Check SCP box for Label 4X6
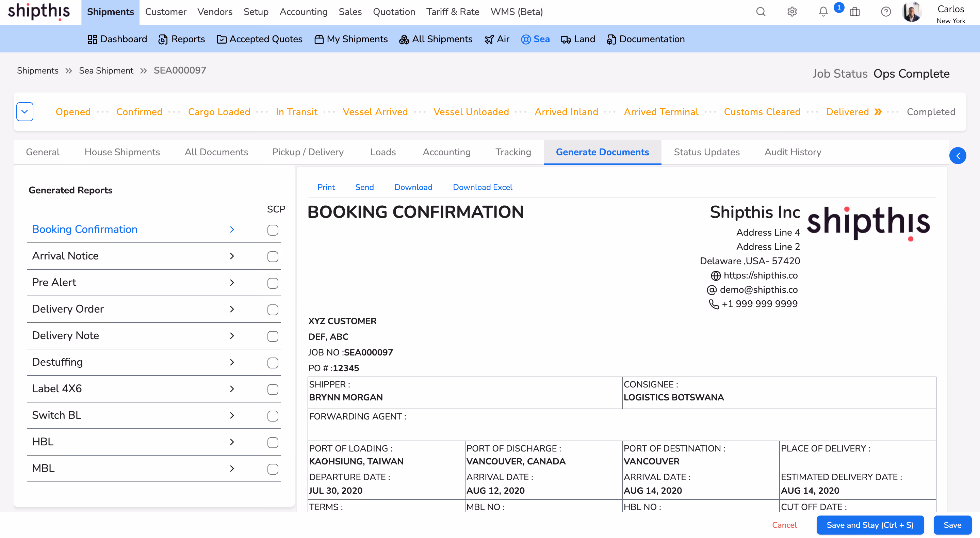The image size is (980, 538). coord(273,390)
